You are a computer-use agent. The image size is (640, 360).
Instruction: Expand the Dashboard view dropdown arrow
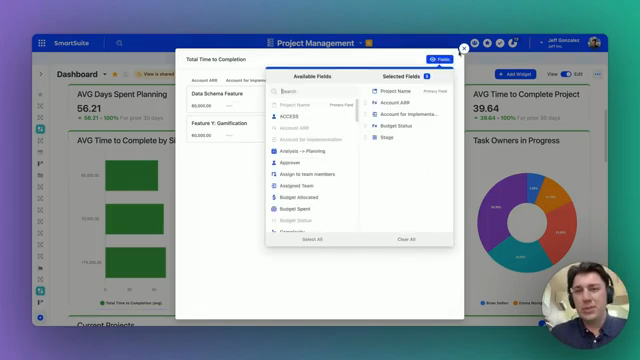pyautogui.click(x=105, y=74)
